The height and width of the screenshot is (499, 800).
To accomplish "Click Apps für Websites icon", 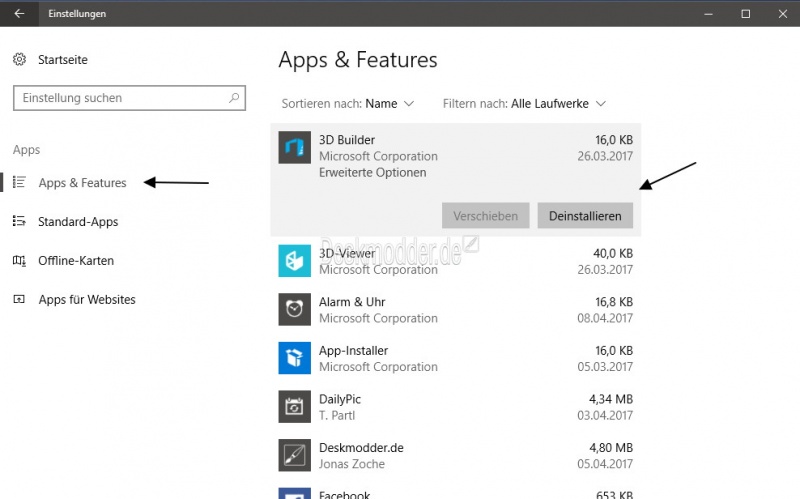I will pos(19,300).
